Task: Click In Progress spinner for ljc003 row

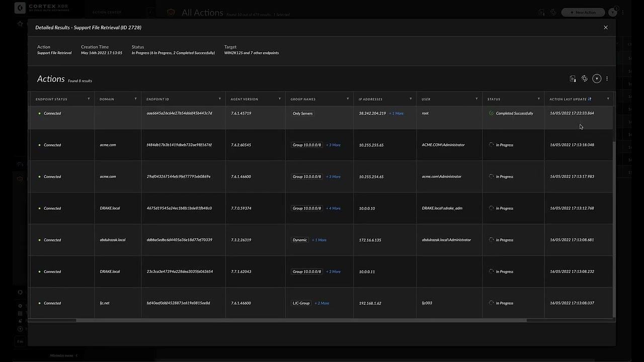Action: pyautogui.click(x=492, y=303)
